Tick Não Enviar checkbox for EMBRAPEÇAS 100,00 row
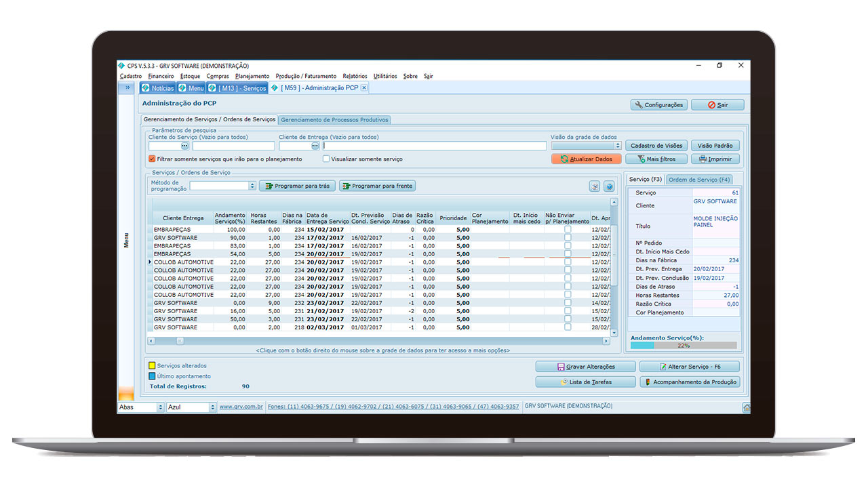The width and height of the screenshot is (868, 488). point(568,230)
